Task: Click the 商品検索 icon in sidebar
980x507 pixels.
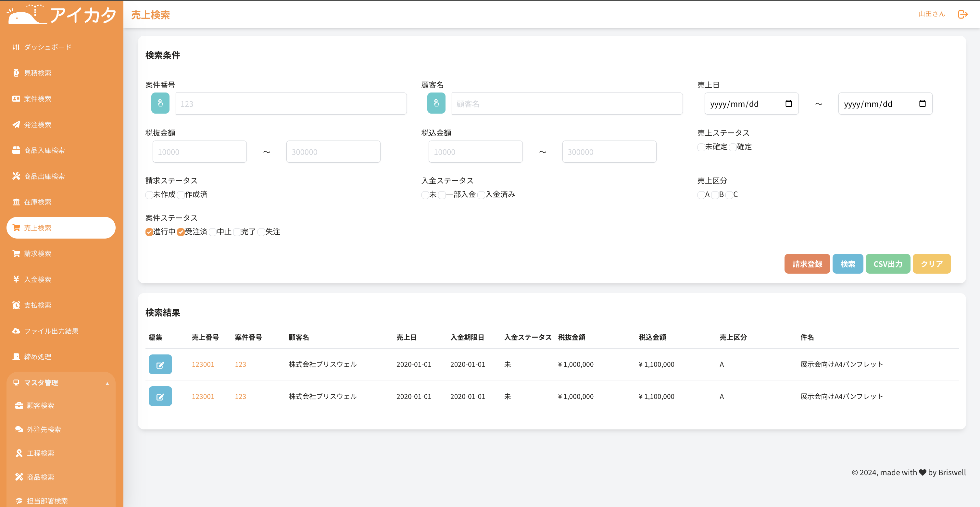Action: coord(19,477)
